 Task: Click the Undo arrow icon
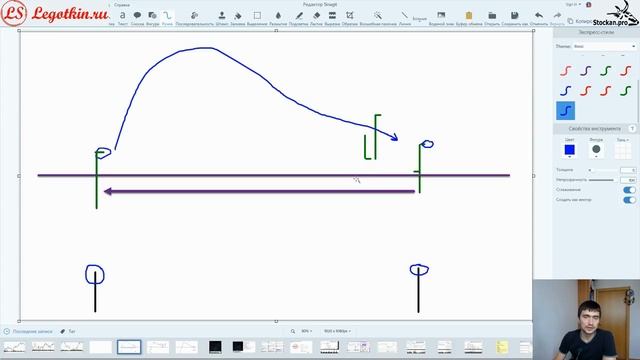coord(539,18)
